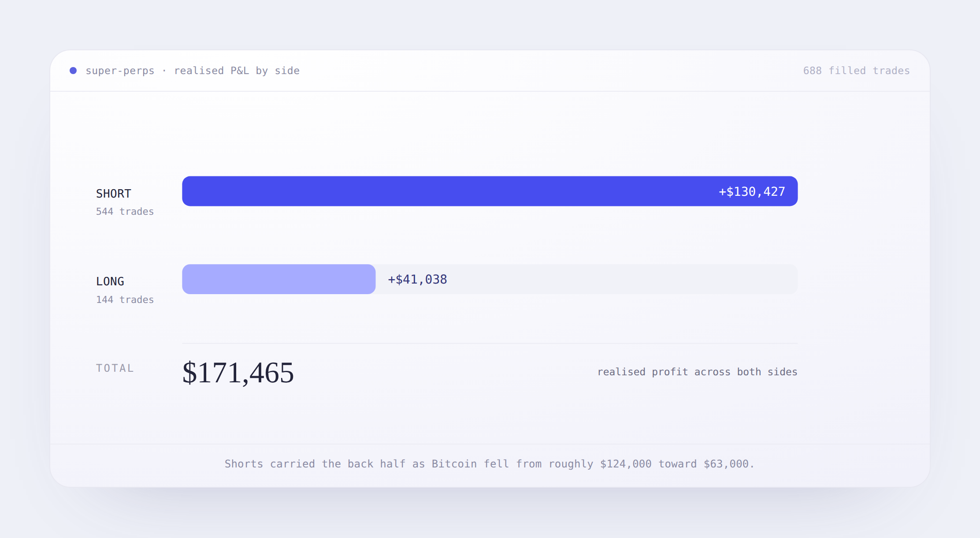
Task: Click the empty grey track of LONG bar
Action: (x=621, y=279)
